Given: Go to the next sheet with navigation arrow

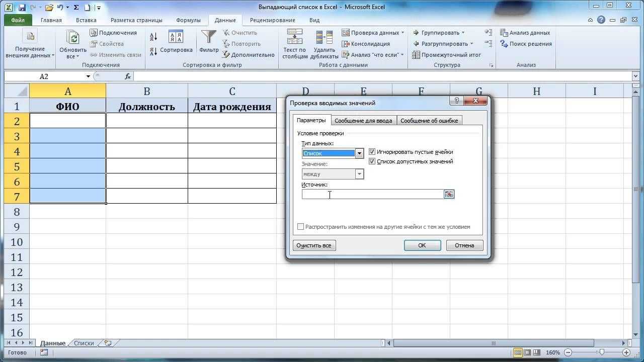Looking at the screenshot, I should point(23,343).
